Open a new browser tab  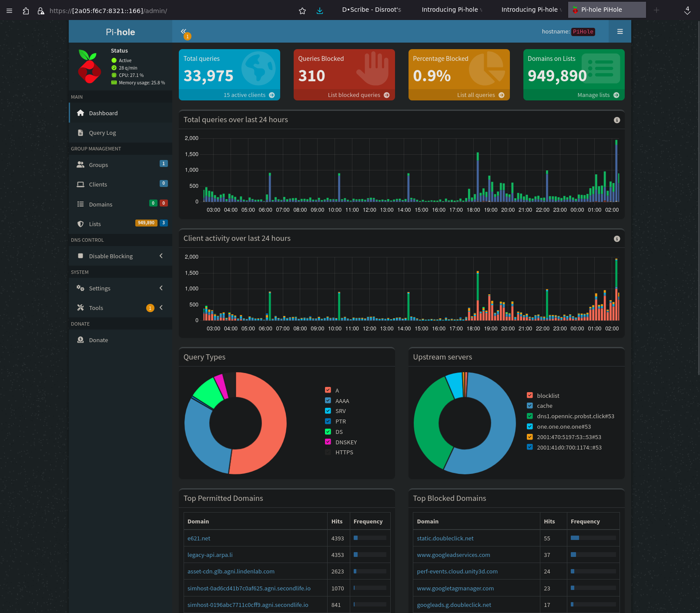point(656,10)
